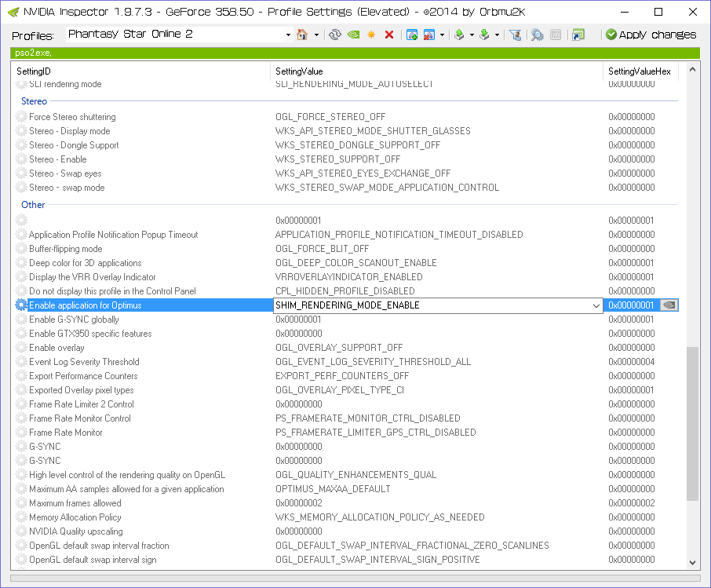Add application to current profile
Viewport: 711px width, 588px height.
pyautogui.click(x=412, y=35)
